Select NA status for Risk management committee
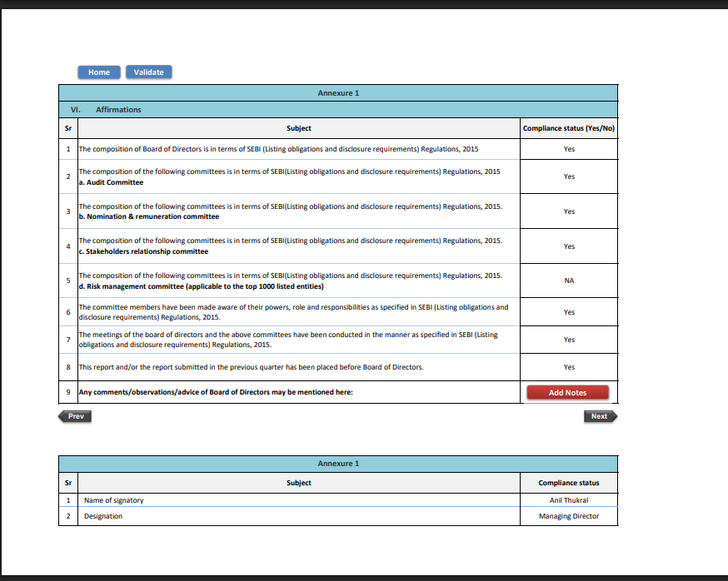The height and width of the screenshot is (581, 728). pos(569,281)
